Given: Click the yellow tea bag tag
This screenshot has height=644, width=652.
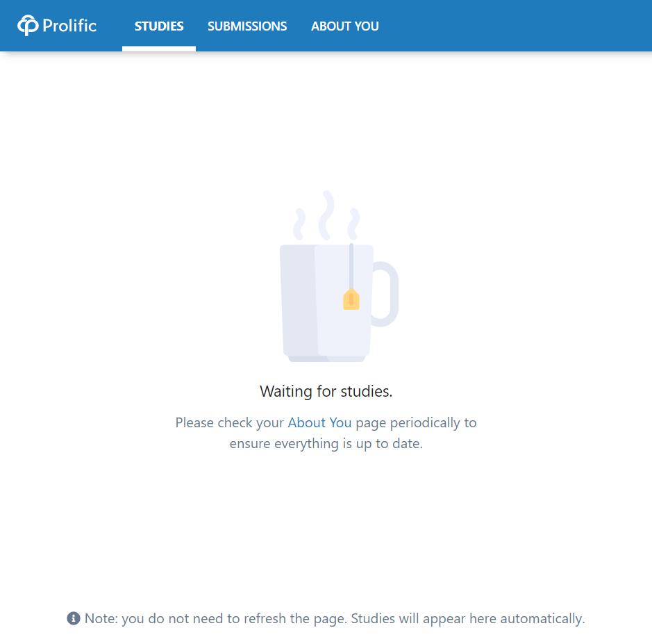Looking at the screenshot, I should (351, 299).
